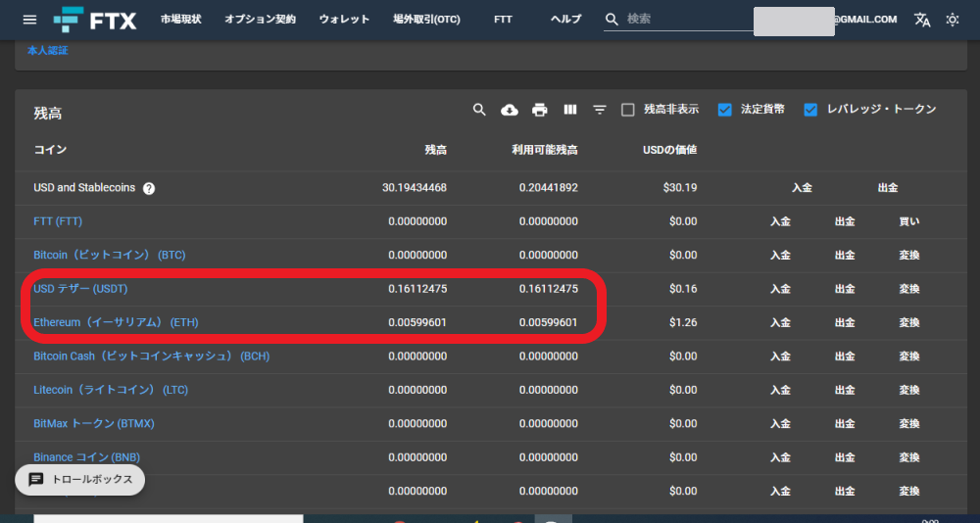The width and height of the screenshot is (980, 523).
Task: Open the Bitcoin Cash (BCH) link
Action: [151, 357]
